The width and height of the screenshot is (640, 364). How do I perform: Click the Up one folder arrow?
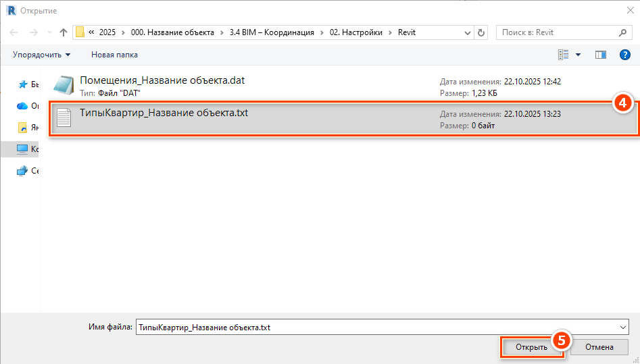[x=64, y=32]
